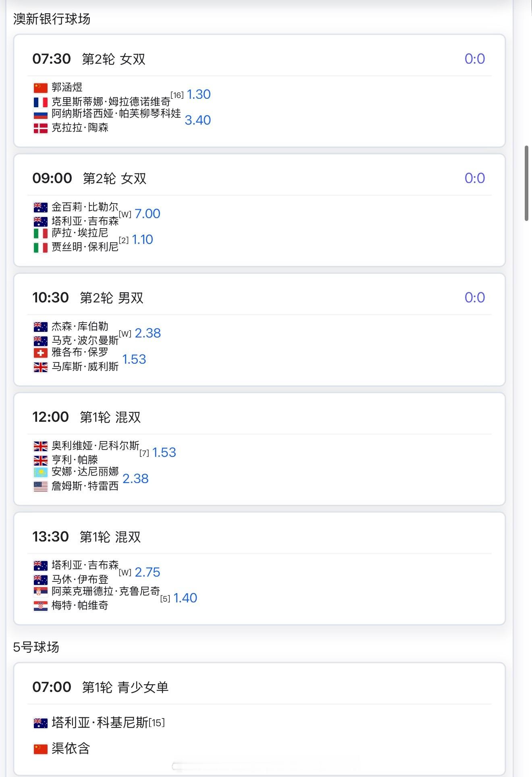This screenshot has width=532, height=777.
Task: Tap the France flag beside 克里斯蒂娜·姆拉德诺维奇
Action: [40, 102]
